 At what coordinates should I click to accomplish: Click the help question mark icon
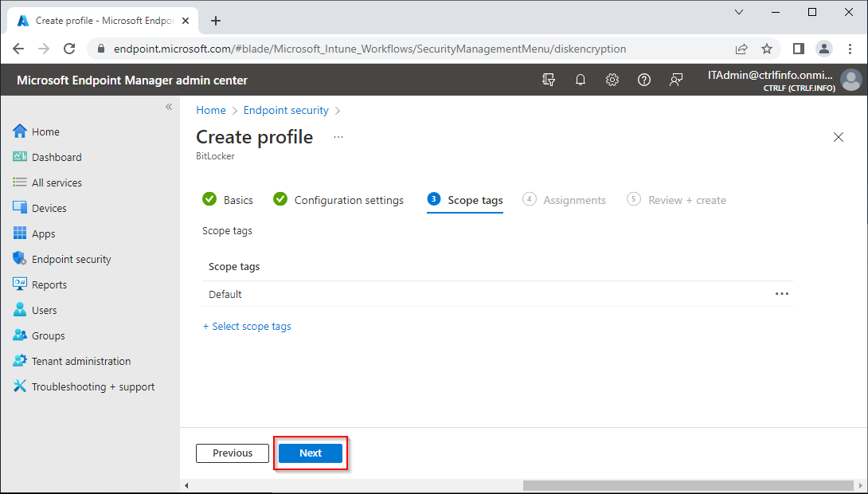coord(644,80)
